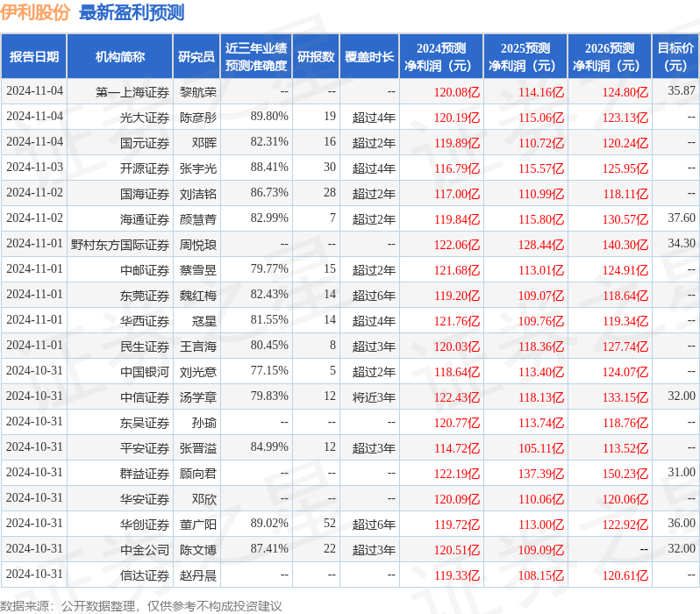
Task: Click accuracy value 77.15%
Action: [x=269, y=371]
